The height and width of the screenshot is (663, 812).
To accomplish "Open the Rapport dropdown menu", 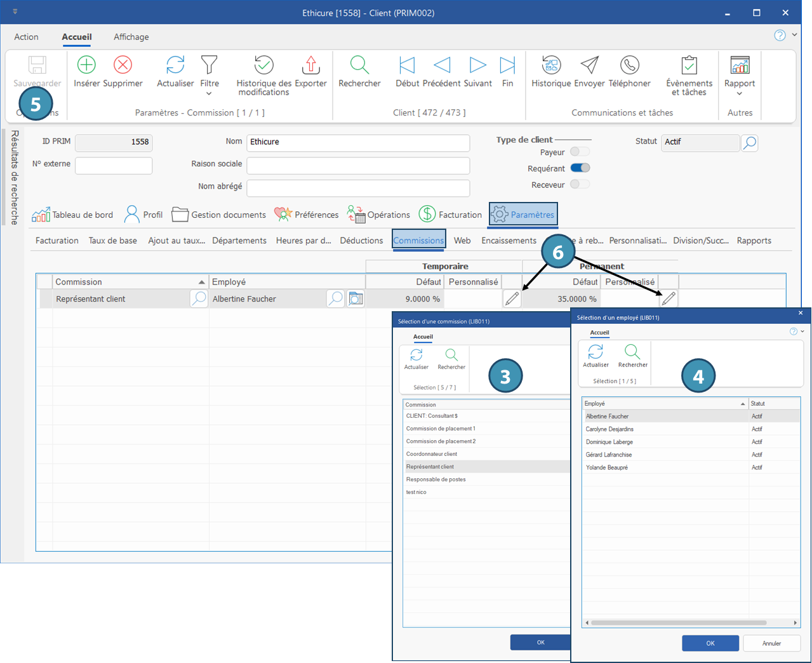I will 739,94.
